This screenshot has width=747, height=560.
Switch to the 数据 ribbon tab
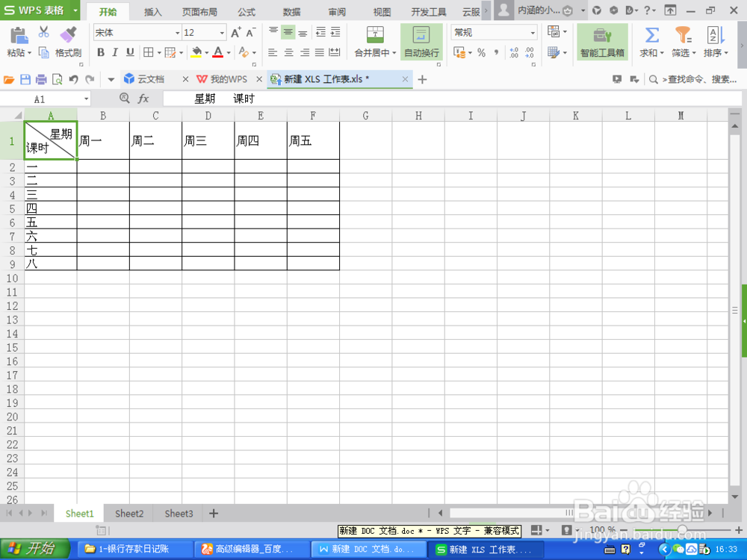(x=291, y=12)
